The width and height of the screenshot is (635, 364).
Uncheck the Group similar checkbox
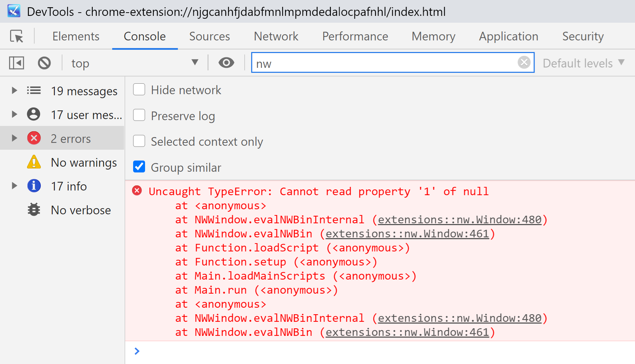point(139,167)
